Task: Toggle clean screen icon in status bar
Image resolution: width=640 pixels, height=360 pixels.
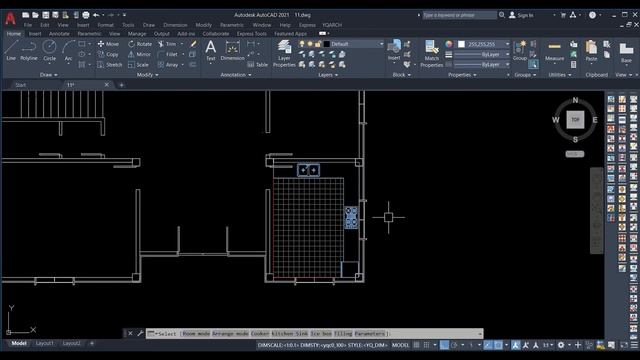Action: coord(624,345)
